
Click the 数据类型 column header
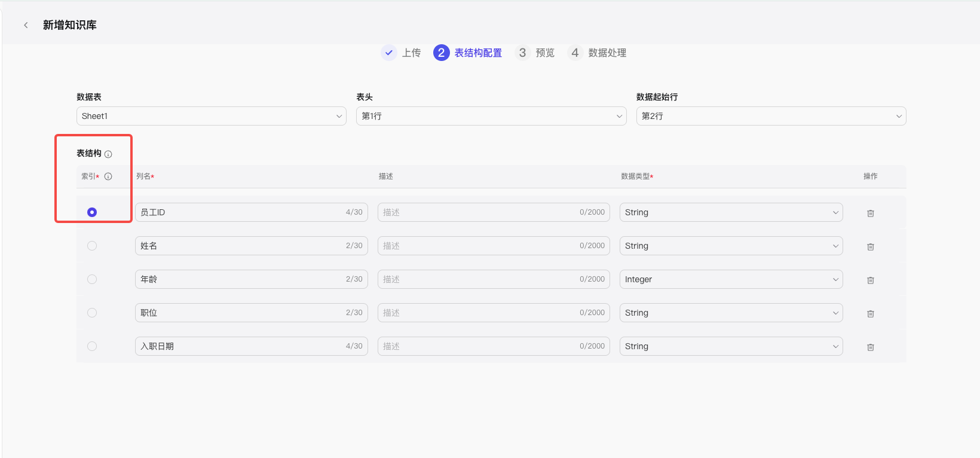point(635,176)
